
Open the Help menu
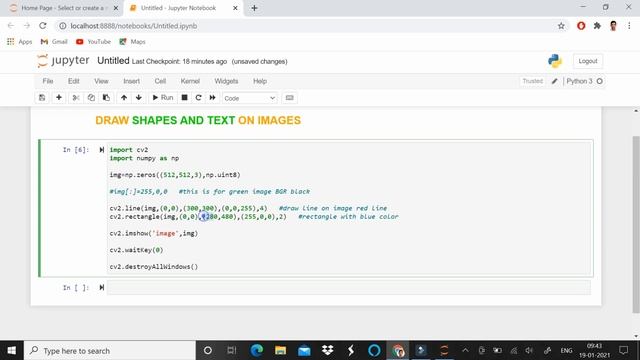coord(260,81)
